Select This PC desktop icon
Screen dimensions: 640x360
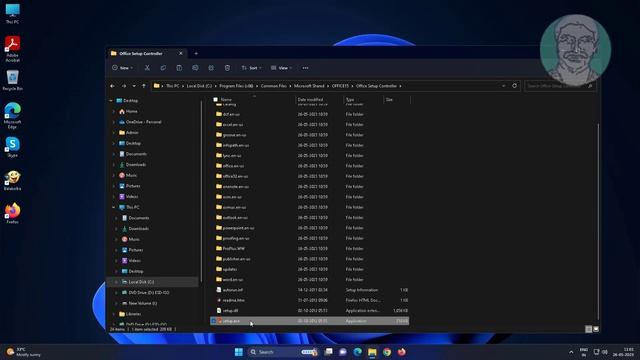coord(12,13)
